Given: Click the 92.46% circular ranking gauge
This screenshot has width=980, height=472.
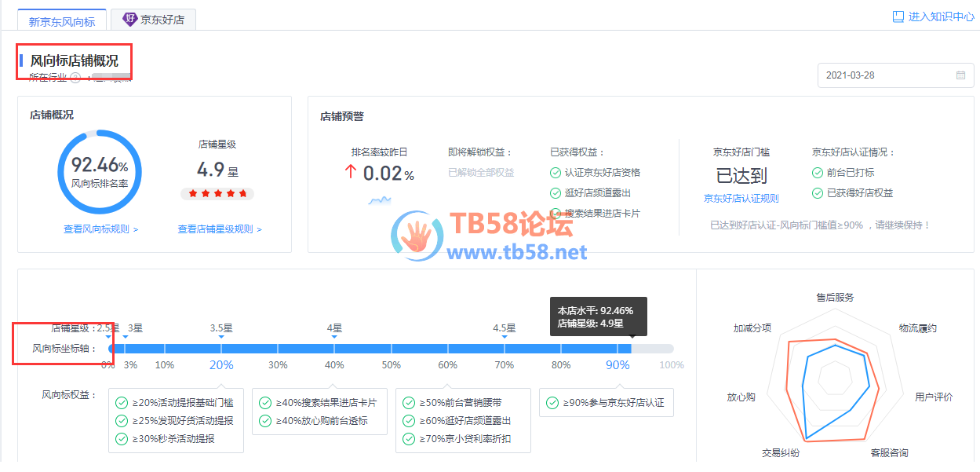Looking at the screenshot, I should (100, 172).
